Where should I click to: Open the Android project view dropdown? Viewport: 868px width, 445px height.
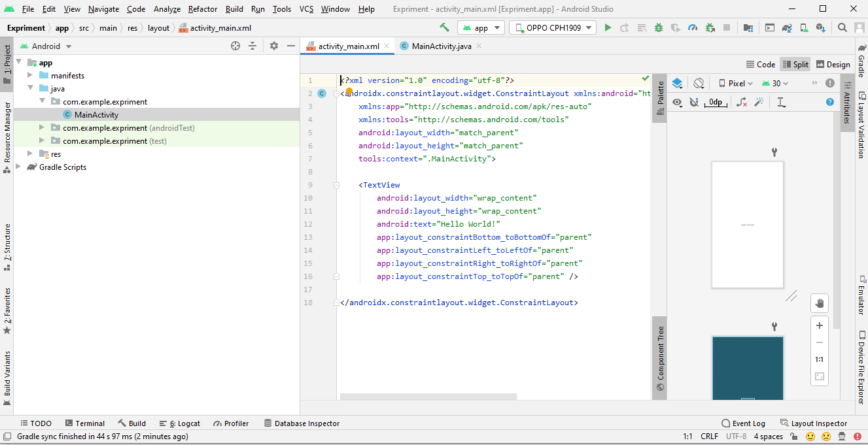46,46
